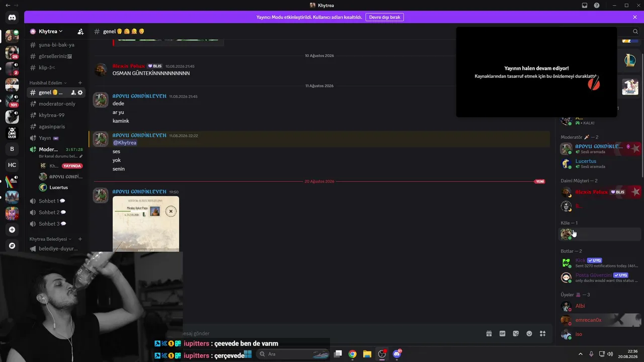Open the sticker picker
The width and height of the screenshot is (644, 362).
516,333
